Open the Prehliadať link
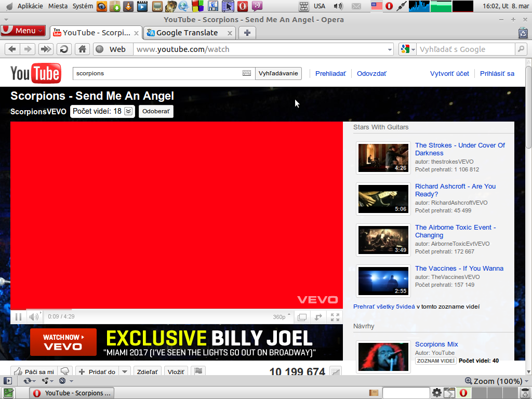 pos(330,74)
